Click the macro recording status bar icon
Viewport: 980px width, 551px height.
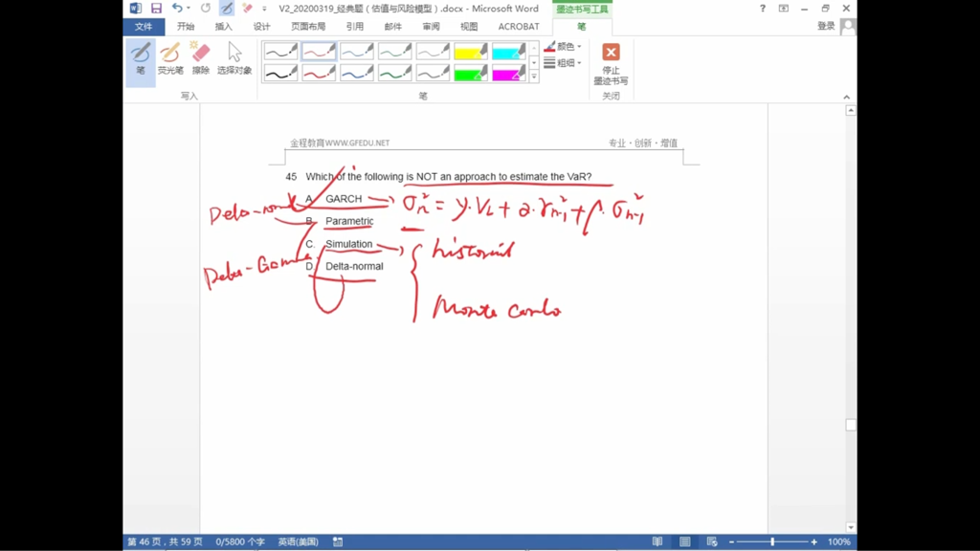tap(338, 541)
